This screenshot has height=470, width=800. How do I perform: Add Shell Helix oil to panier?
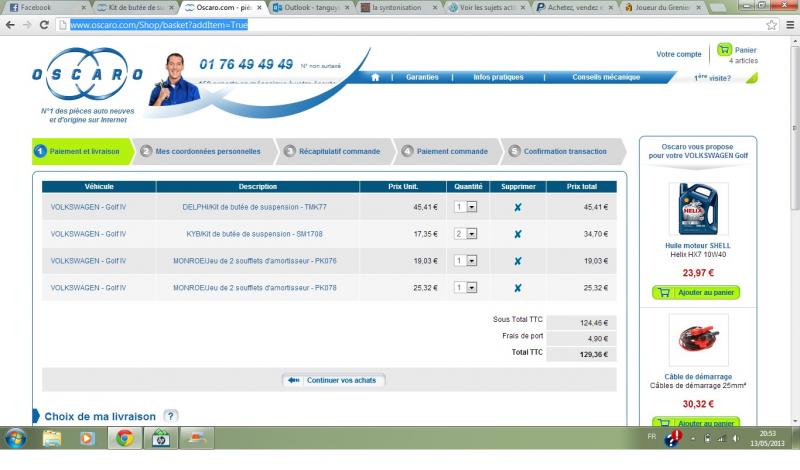coord(696,292)
